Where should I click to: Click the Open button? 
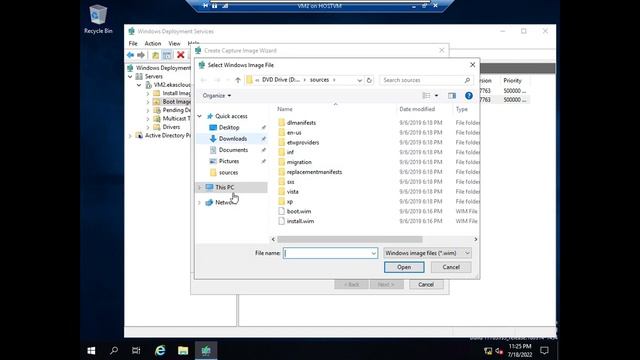tap(404, 267)
